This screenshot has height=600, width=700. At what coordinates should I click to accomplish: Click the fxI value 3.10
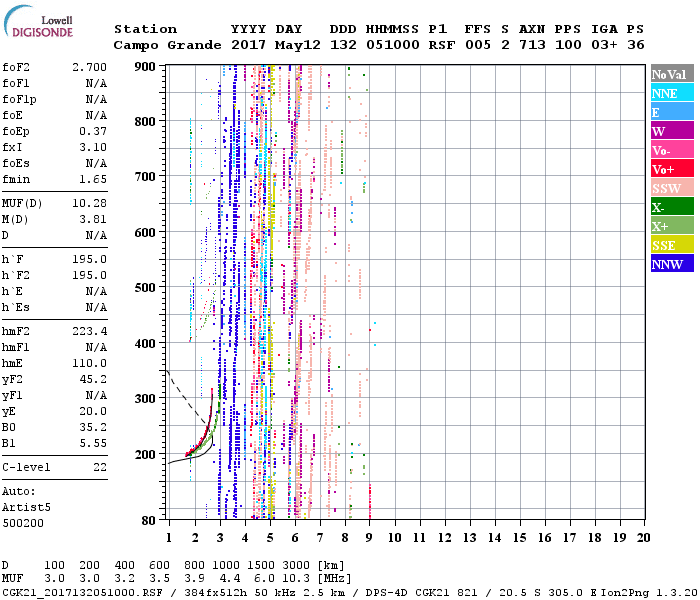tap(93, 147)
